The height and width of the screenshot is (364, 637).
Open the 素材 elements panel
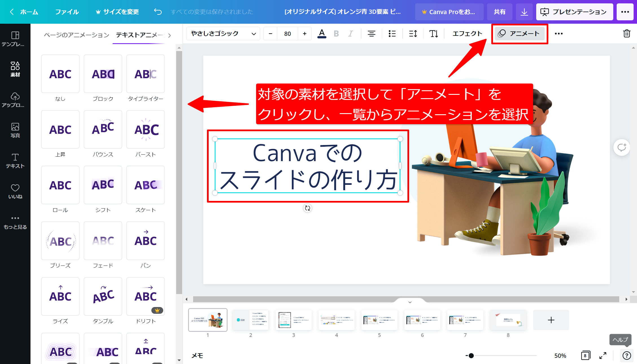15,69
